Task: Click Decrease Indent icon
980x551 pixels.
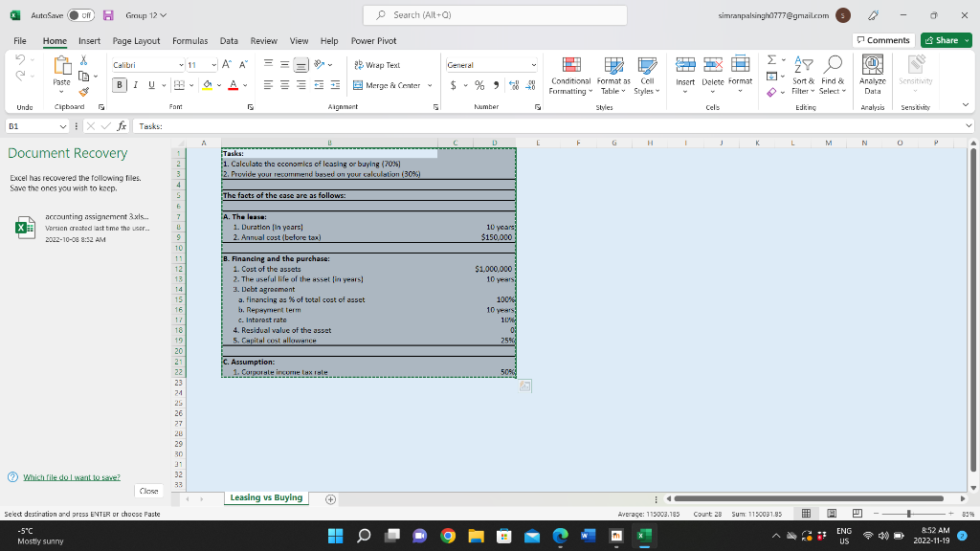Action: (x=319, y=85)
